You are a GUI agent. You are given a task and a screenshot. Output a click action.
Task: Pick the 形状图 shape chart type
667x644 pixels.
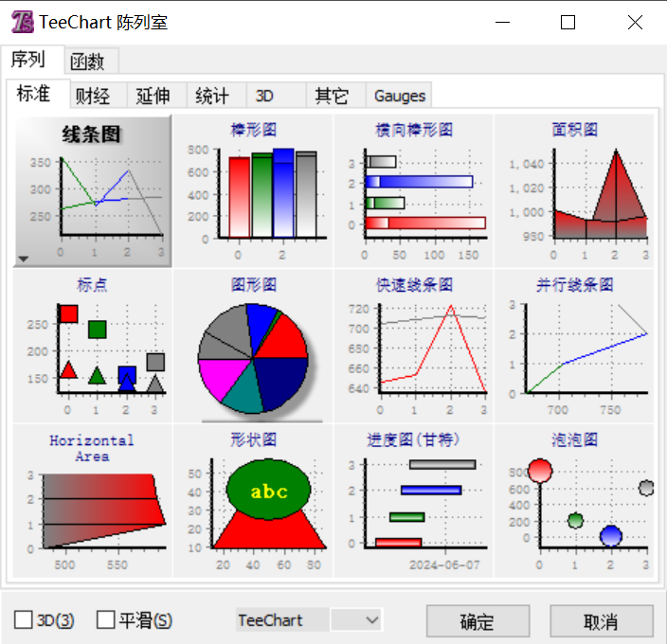253,501
